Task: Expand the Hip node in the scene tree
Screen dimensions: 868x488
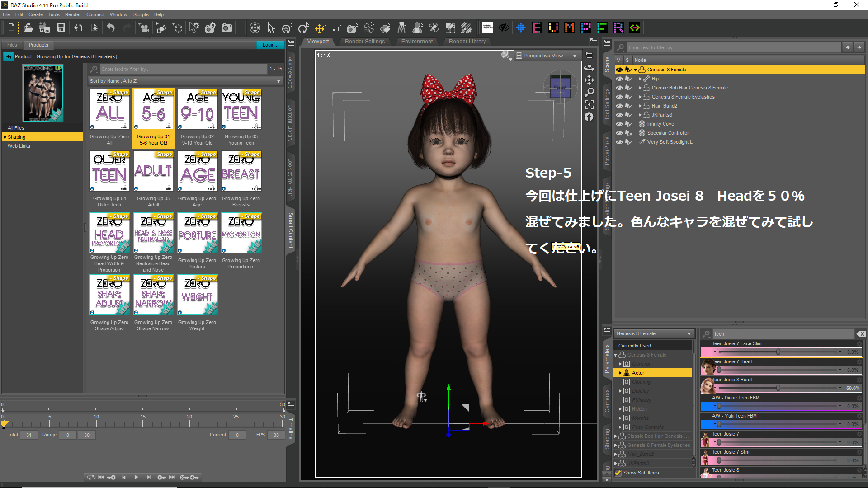Action: (x=640, y=79)
